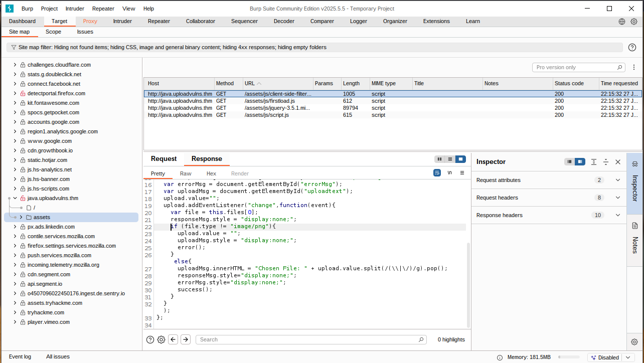Select the Hex view tab
This screenshot has width=644, height=363.
tap(211, 173)
